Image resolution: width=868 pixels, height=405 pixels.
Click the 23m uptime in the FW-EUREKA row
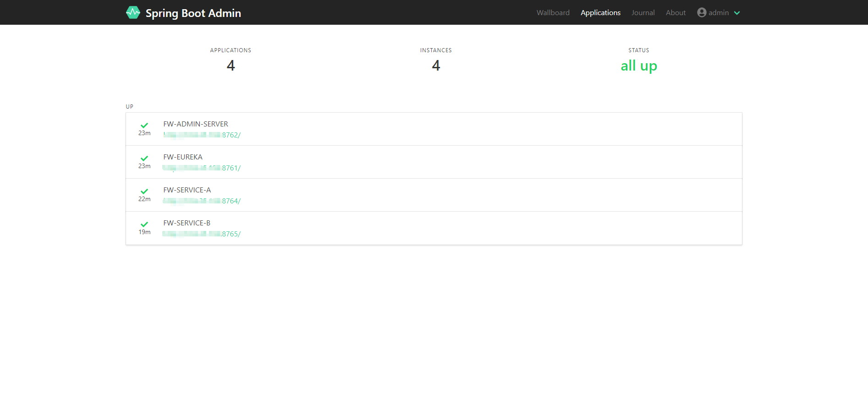pyautogui.click(x=144, y=166)
